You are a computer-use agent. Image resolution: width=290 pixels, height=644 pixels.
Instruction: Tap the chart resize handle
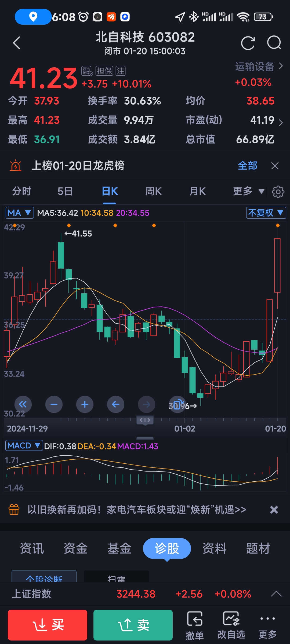tap(145, 420)
